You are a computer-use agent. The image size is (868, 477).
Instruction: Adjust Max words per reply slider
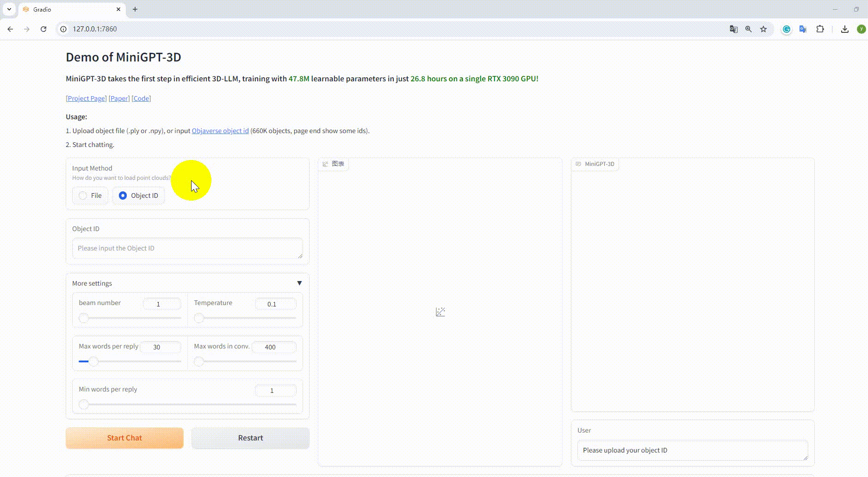pos(130,361)
